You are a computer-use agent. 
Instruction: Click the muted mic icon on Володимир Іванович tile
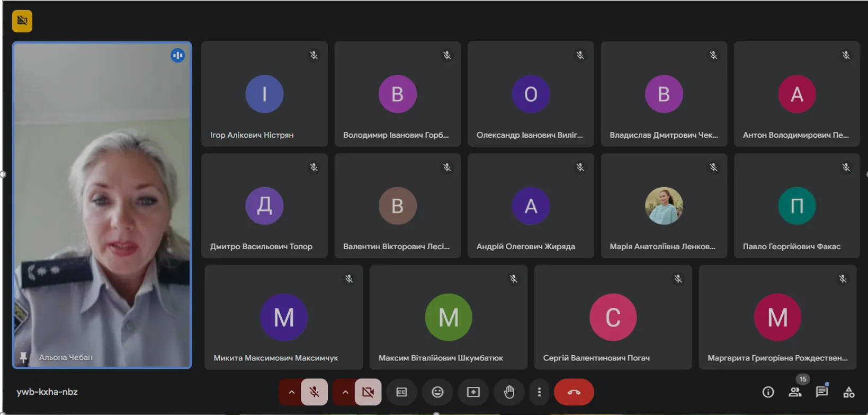448,55
